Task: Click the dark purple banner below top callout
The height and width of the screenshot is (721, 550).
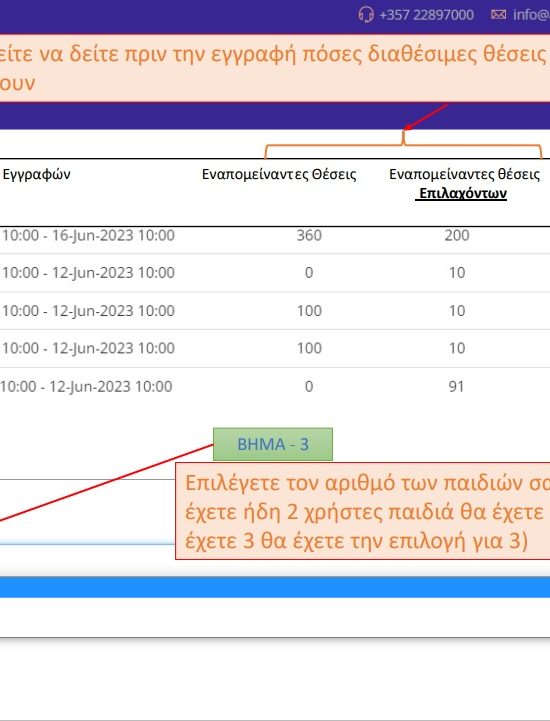Action: 275,115
